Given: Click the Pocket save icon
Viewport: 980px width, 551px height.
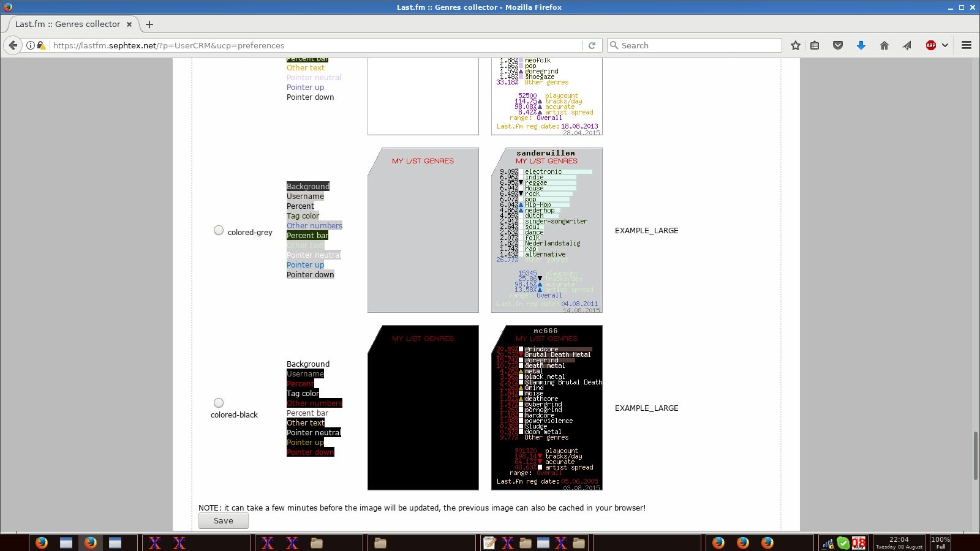Looking at the screenshot, I should coord(838,45).
